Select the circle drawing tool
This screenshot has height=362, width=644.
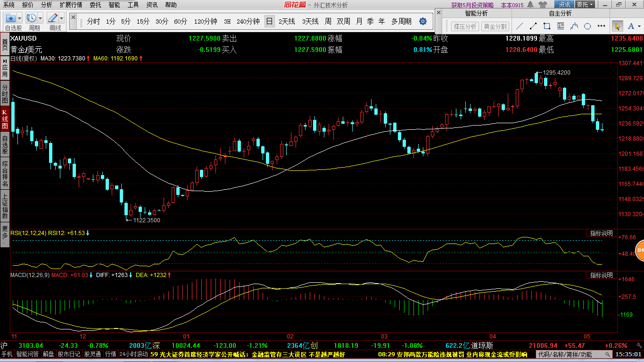[x=587, y=26]
